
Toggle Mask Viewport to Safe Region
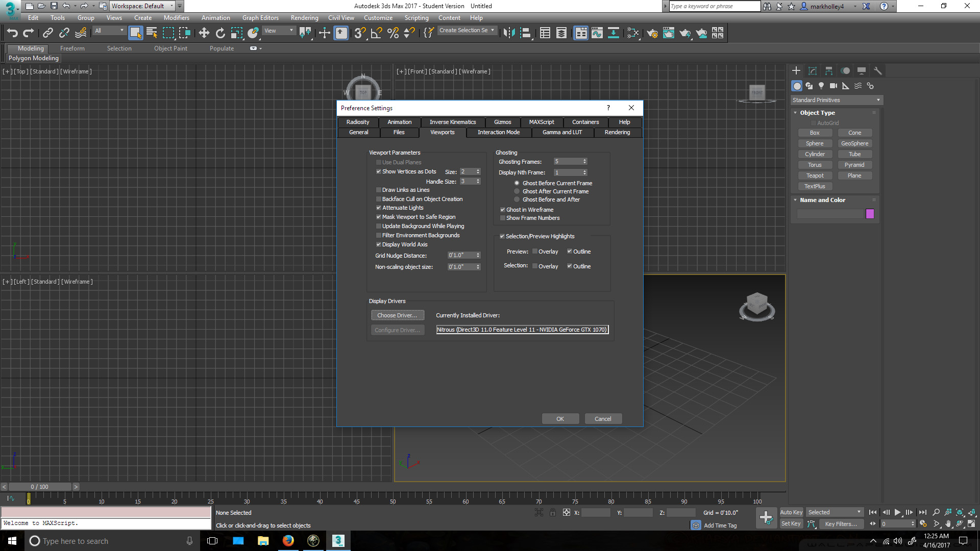click(379, 217)
